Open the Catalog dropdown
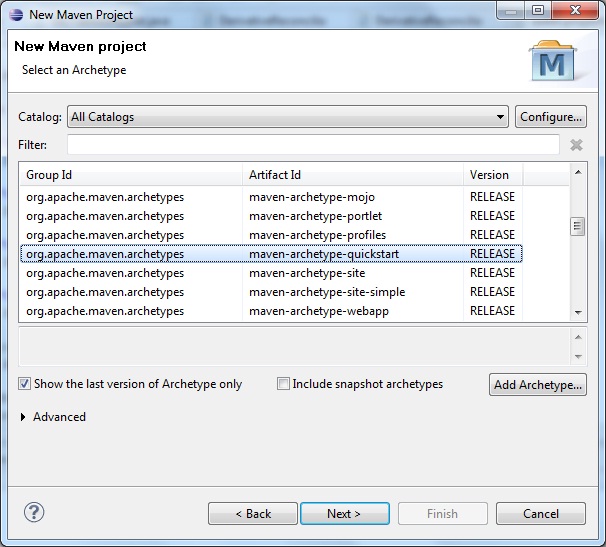Screen dimensions: 606x547 [x=288, y=117]
